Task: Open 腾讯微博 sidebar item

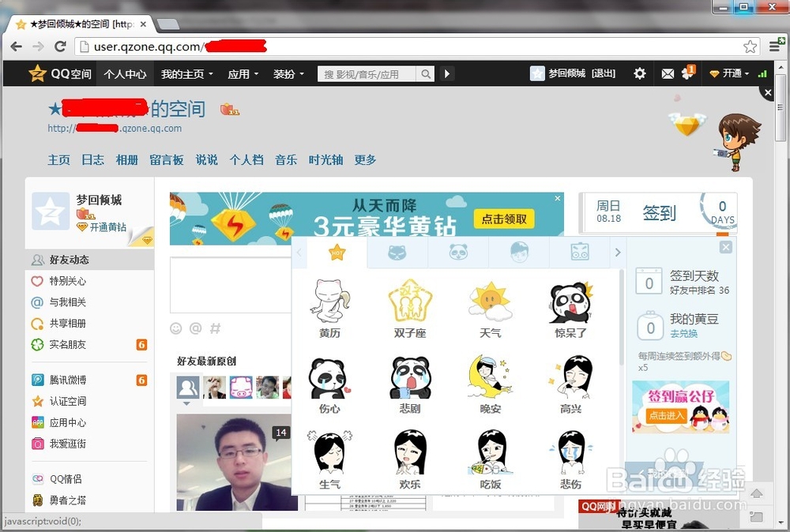Action: tap(67, 380)
